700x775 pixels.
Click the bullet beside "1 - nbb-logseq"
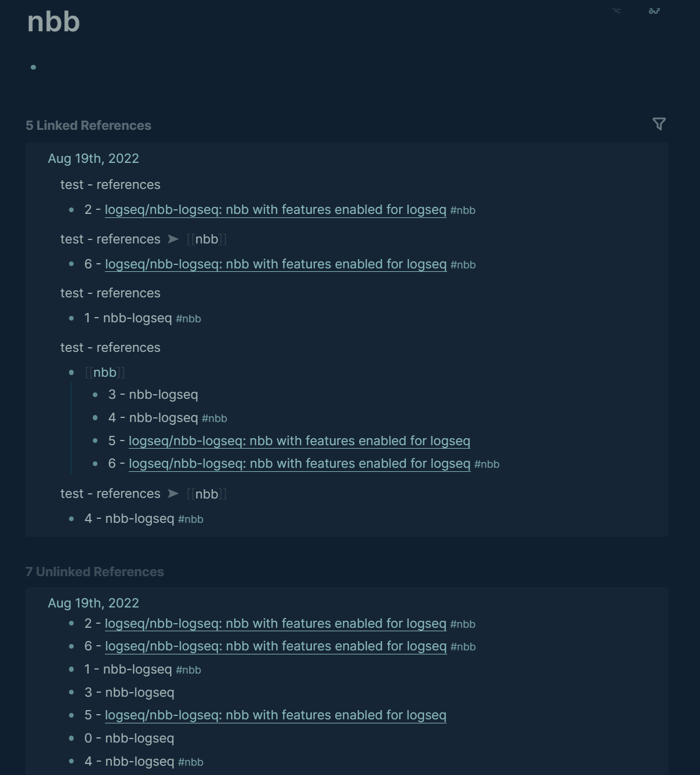[x=71, y=319]
